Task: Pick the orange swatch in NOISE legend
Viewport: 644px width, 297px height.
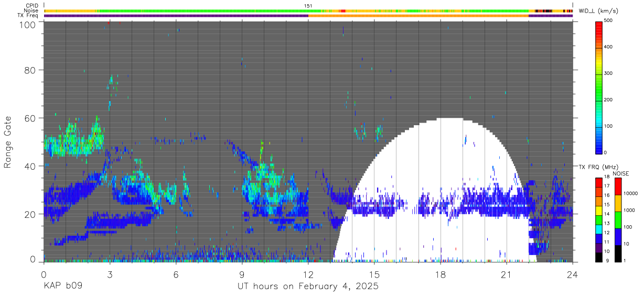Action: click(618, 203)
